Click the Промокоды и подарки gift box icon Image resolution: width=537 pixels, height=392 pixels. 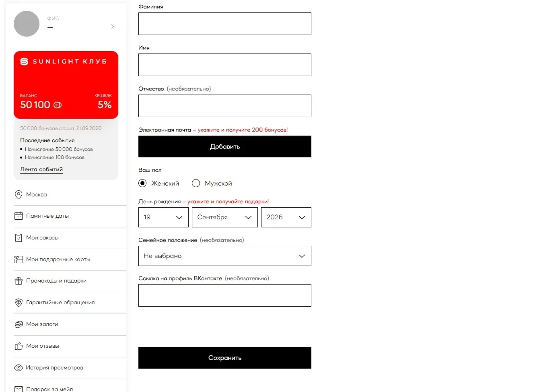point(19,281)
